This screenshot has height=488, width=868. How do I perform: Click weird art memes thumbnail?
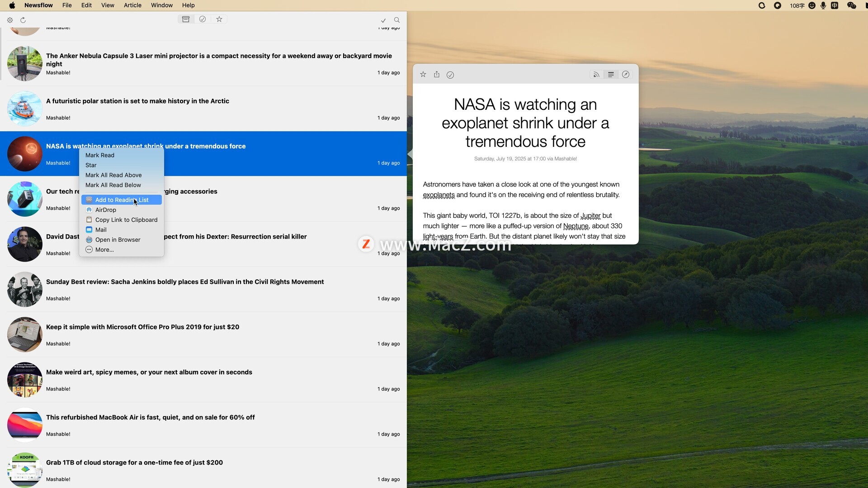[x=25, y=380]
